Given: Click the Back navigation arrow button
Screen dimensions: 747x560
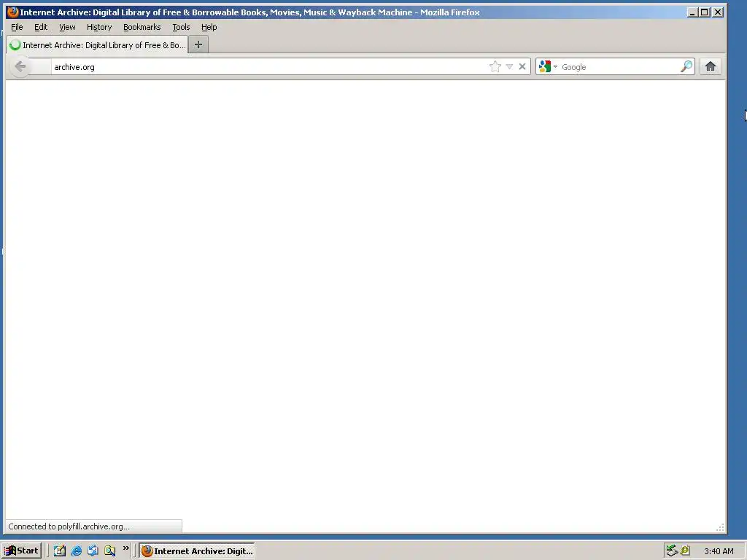Looking at the screenshot, I should click(x=20, y=66).
